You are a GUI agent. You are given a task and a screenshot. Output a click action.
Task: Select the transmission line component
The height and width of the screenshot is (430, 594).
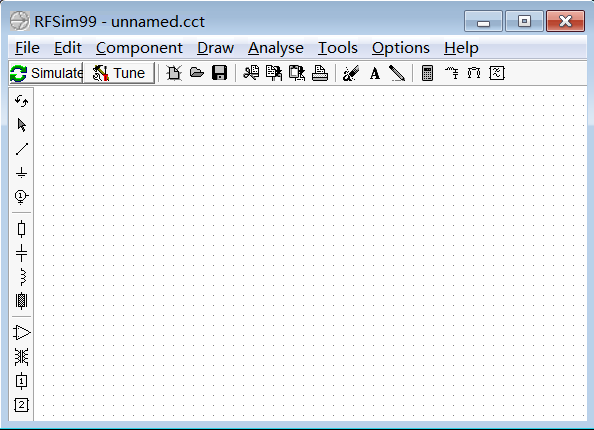[22, 301]
